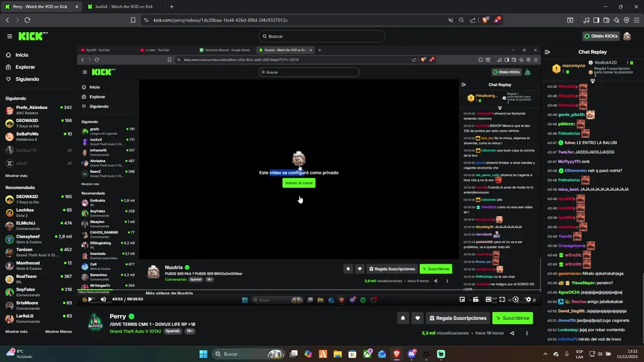Open Task View in the taskbar

point(294,354)
